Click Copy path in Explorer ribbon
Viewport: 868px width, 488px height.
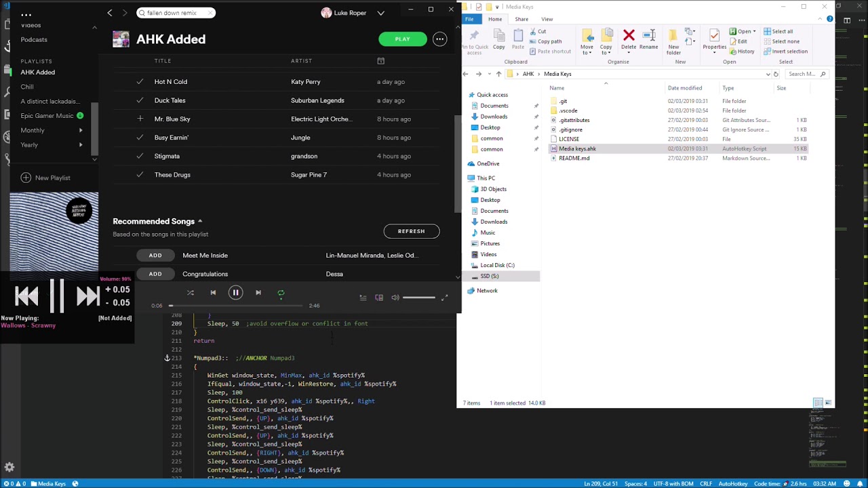point(545,41)
